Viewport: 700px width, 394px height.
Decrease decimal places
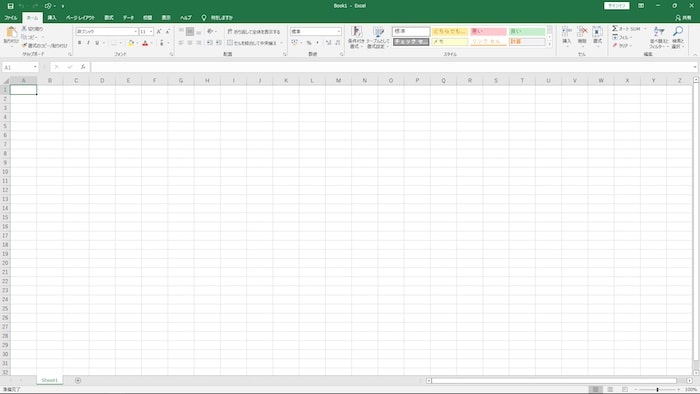(338, 43)
